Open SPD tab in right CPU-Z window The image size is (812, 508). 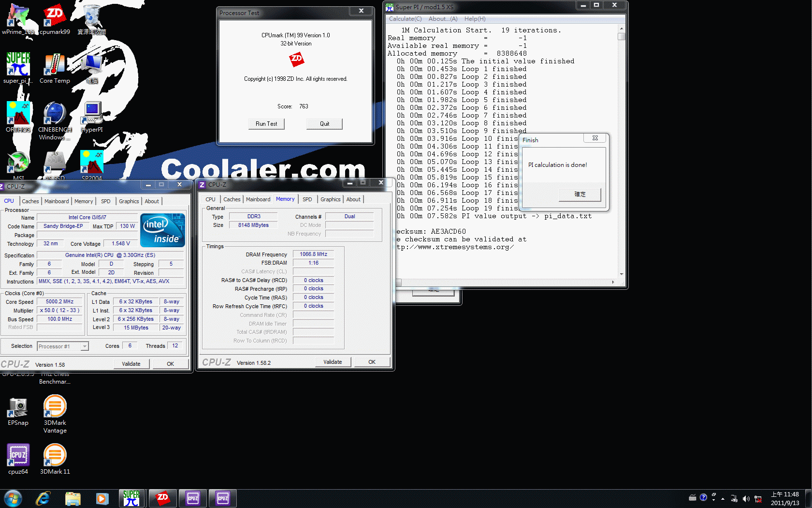[307, 199]
